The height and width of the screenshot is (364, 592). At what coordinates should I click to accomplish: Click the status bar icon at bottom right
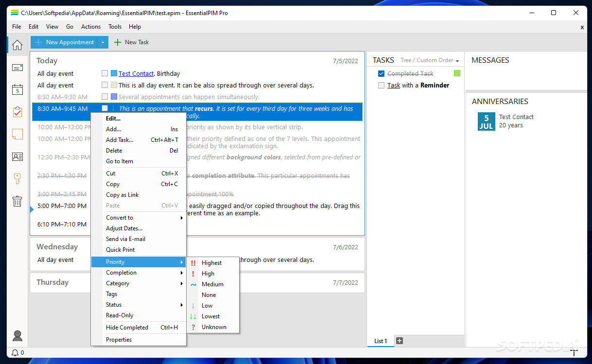pos(574,352)
